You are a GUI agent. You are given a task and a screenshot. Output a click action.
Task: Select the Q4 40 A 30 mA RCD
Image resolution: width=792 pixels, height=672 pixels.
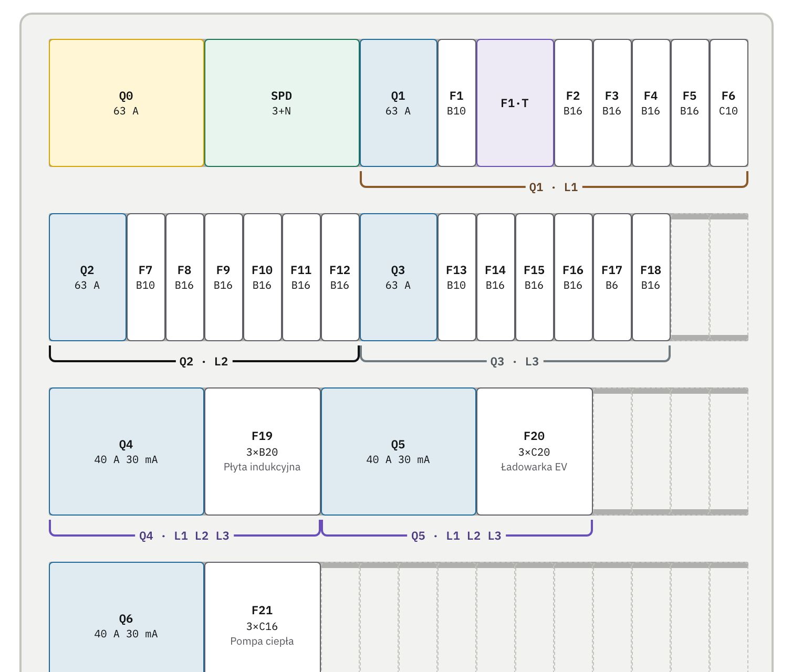[127, 451]
